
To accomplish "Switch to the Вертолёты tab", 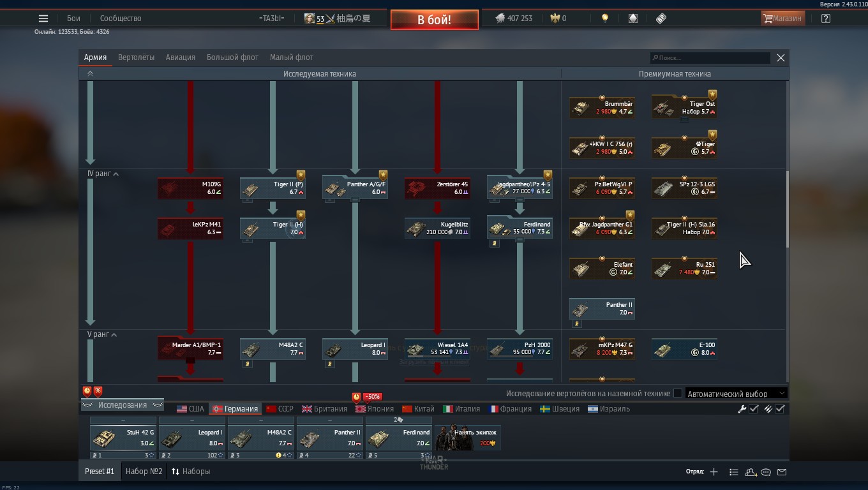I will click(x=136, y=57).
